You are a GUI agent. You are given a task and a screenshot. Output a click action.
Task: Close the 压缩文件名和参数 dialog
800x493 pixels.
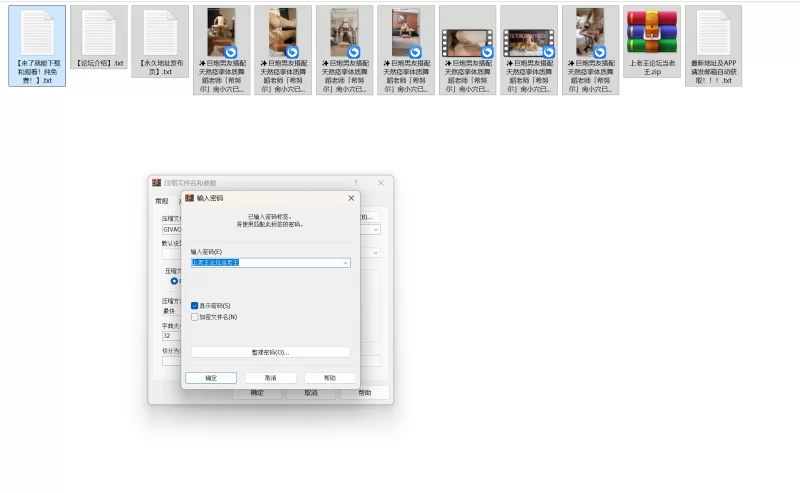pos(381,183)
